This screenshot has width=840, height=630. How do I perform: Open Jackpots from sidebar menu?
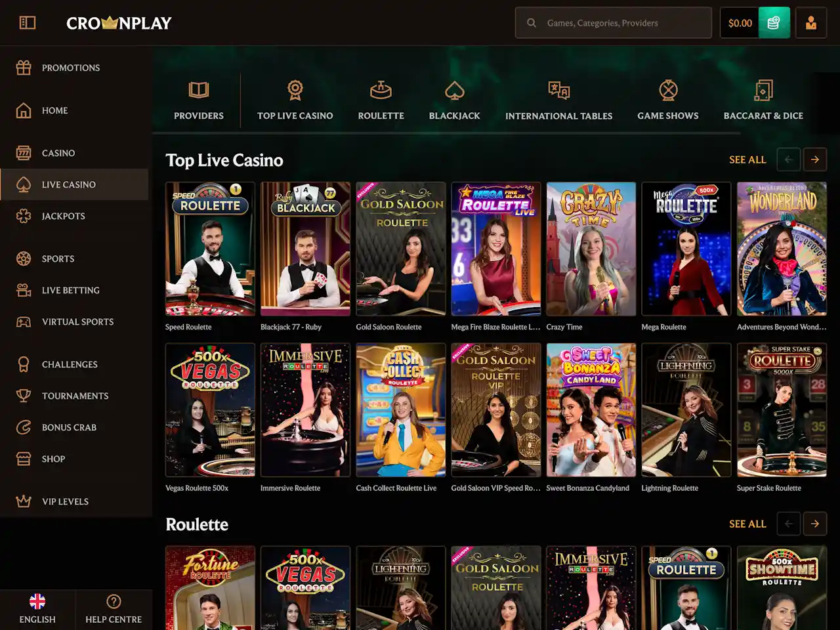[x=63, y=216]
